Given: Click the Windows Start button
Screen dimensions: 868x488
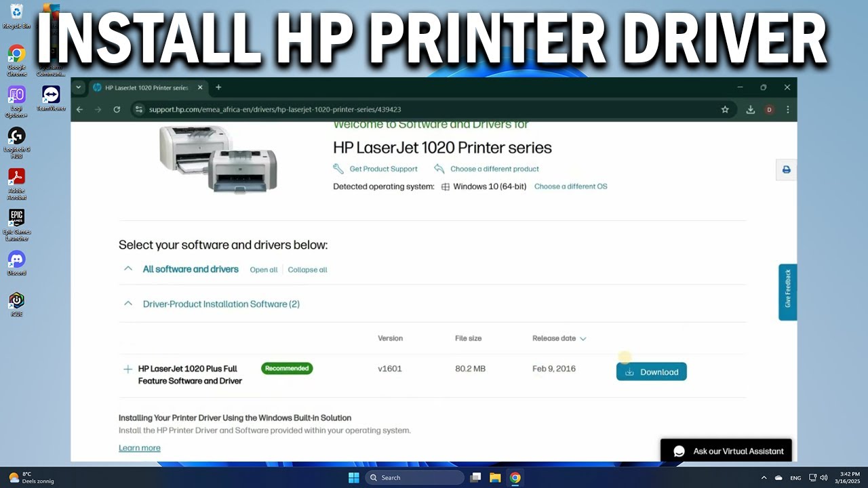Looking at the screenshot, I should [353, 477].
